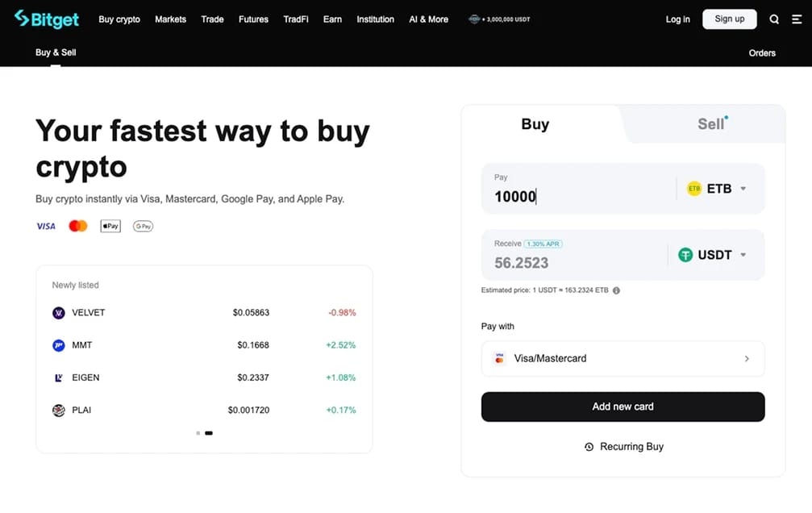Click the EIGEN coin icon
The height and width of the screenshot is (513, 812).
[x=59, y=377]
